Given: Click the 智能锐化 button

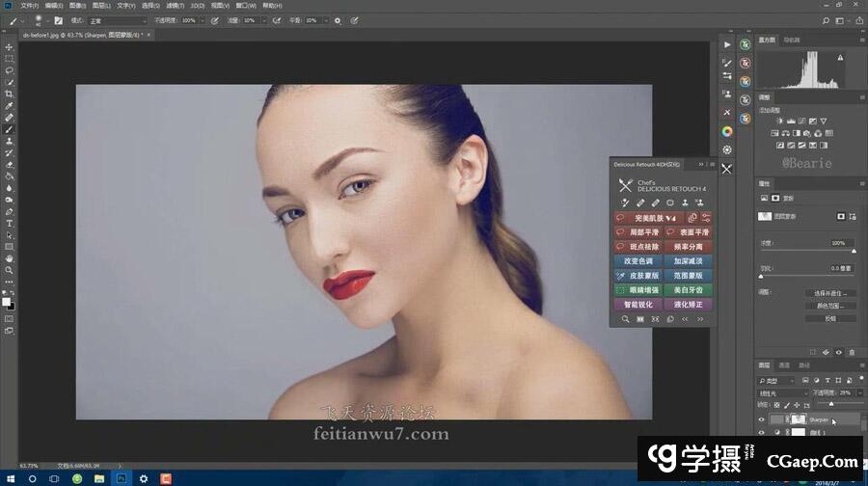Looking at the screenshot, I should (638, 305).
